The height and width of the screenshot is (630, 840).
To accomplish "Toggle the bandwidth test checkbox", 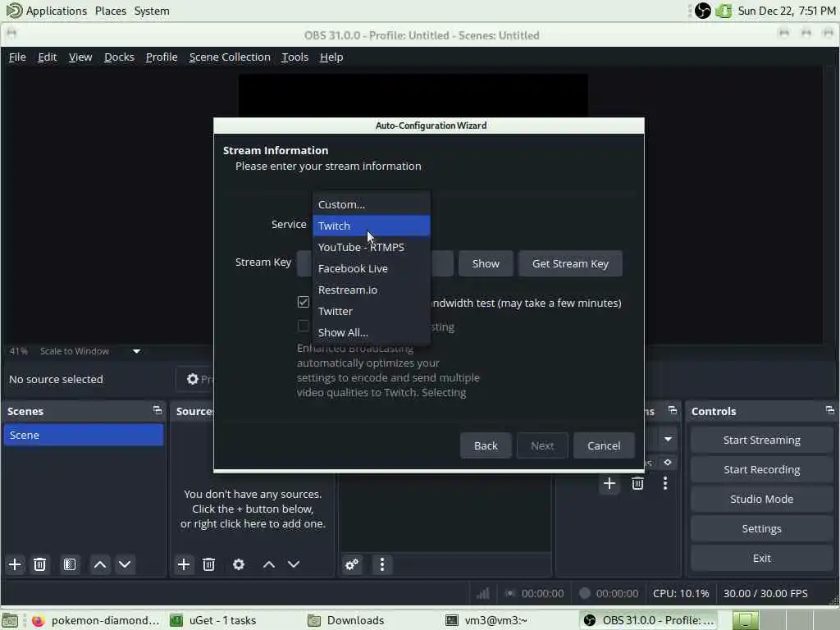I will (304, 302).
